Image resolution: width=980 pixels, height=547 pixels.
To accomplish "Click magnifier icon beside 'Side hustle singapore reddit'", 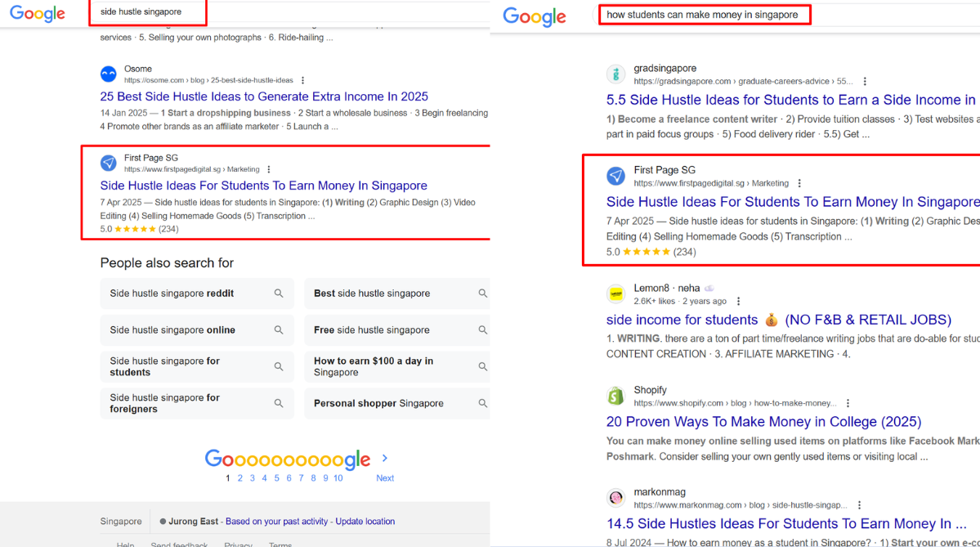I will (x=279, y=294).
